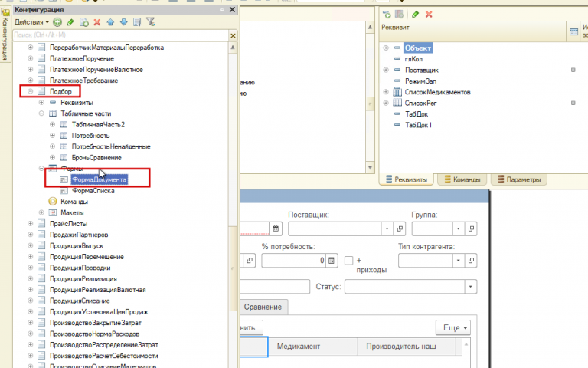The height and width of the screenshot is (368, 588).
Task: Toggle the checkbox in the Поставщик attribute row
Action: 573,70
